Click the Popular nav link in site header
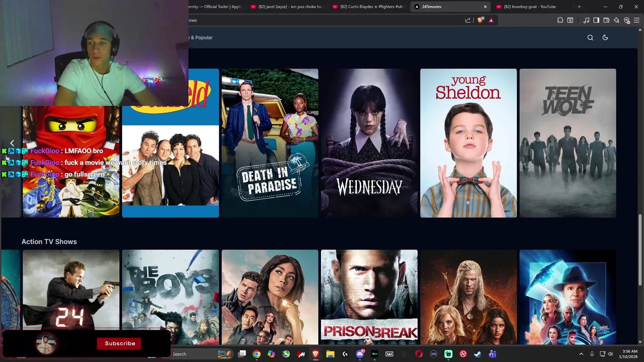The image size is (644, 362). click(201, 37)
